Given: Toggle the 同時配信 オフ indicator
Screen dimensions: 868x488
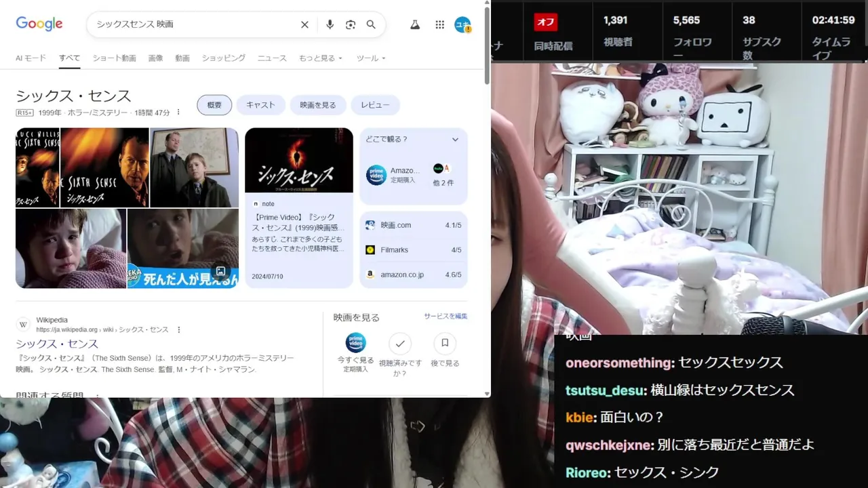Looking at the screenshot, I should pos(545,22).
